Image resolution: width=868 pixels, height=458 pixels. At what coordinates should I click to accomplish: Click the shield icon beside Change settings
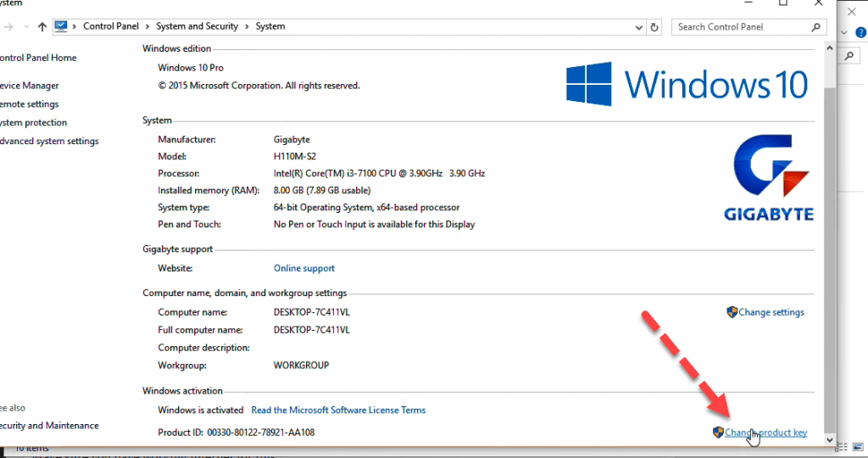(732, 312)
